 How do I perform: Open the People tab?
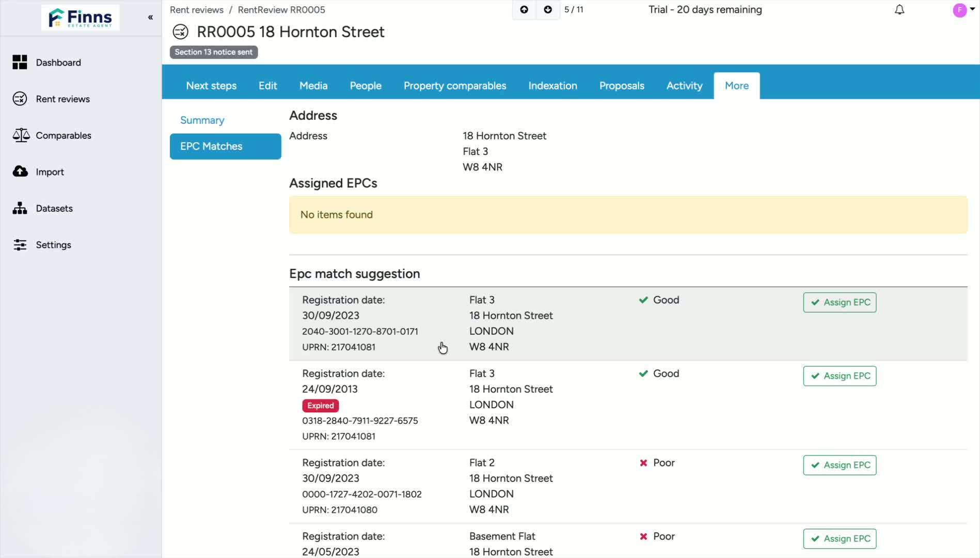click(366, 86)
